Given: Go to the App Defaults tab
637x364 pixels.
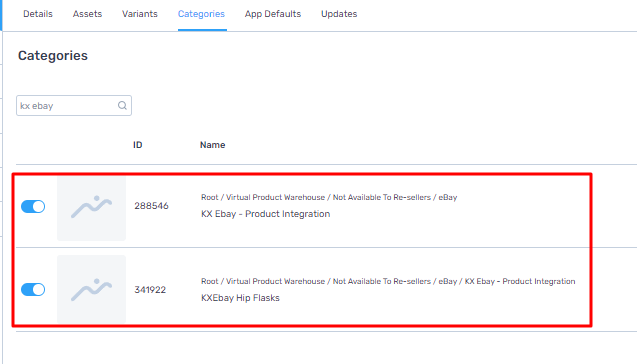Looking at the screenshot, I should click(273, 14).
